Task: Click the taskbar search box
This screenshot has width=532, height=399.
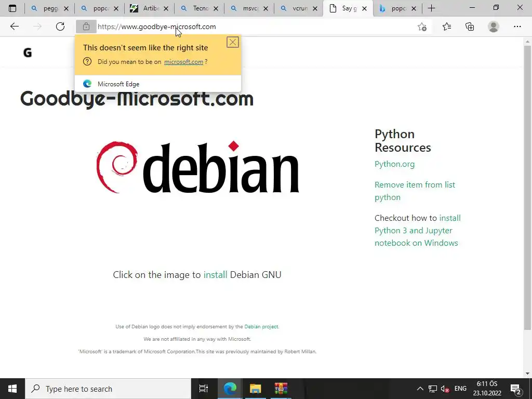Action: 108,389
